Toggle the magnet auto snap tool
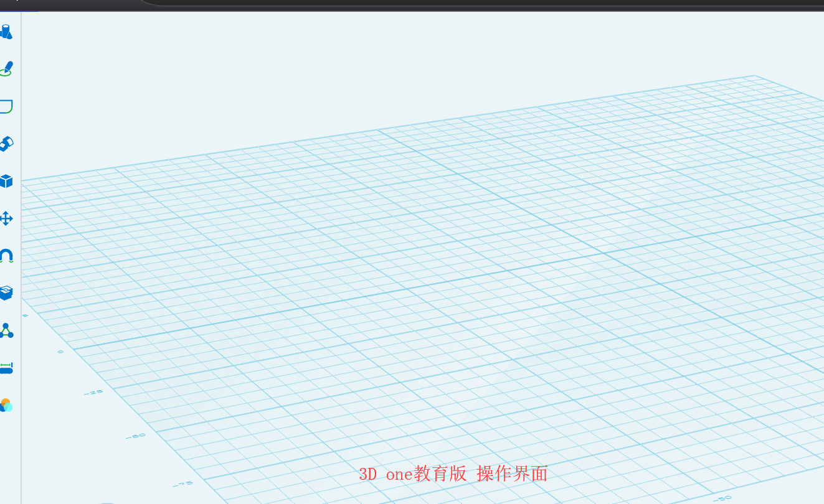 click(6, 256)
